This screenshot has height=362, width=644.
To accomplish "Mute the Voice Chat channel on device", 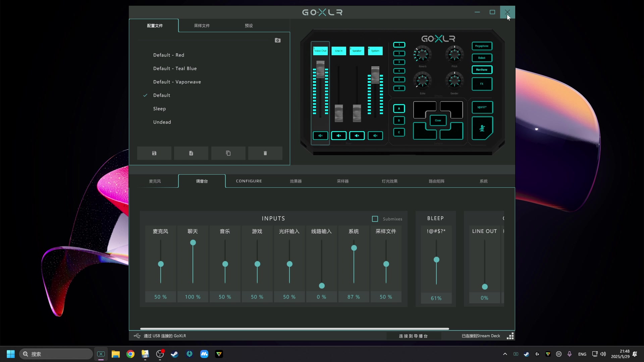I will [320, 136].
